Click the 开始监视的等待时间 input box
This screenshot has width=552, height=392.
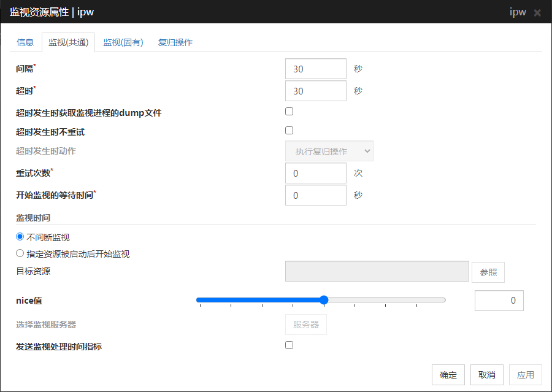[316, 195]
